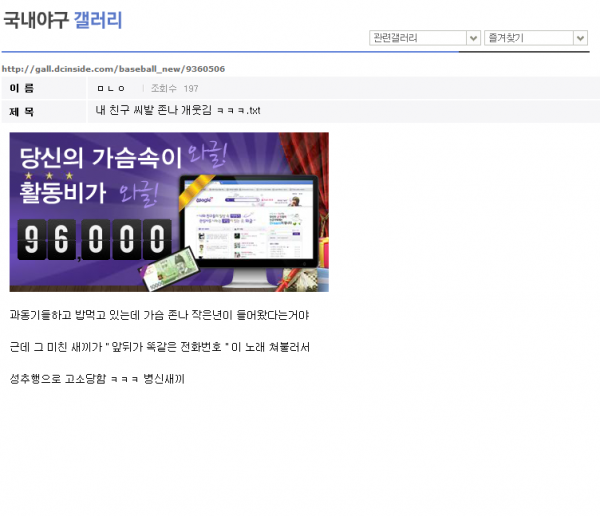The width and height of the screenshot is (600, 516).
Task: Click the second body line starting 근데
Action: click(159, 347)
